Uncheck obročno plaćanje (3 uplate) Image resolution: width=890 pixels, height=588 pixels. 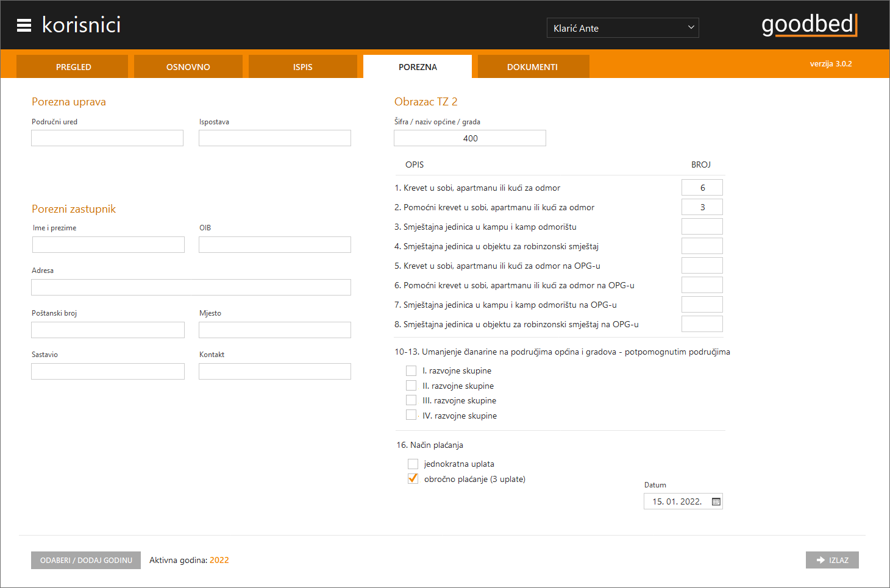(413, 478)
